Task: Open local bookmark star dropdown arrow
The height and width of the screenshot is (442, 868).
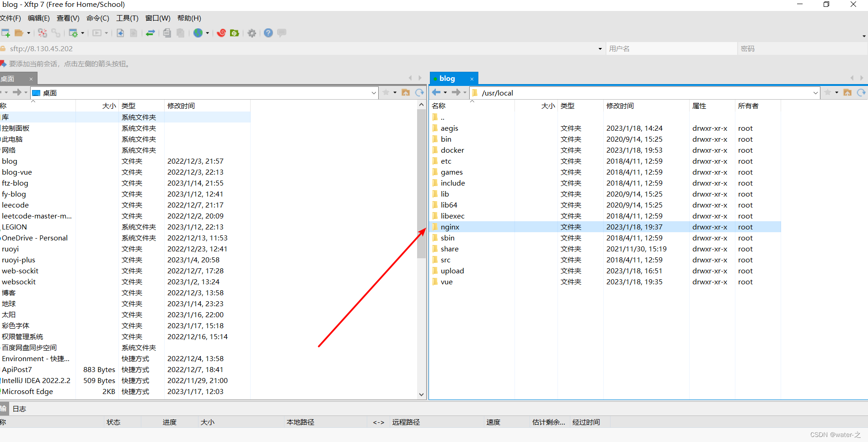Action: click(x=395, y=93)
